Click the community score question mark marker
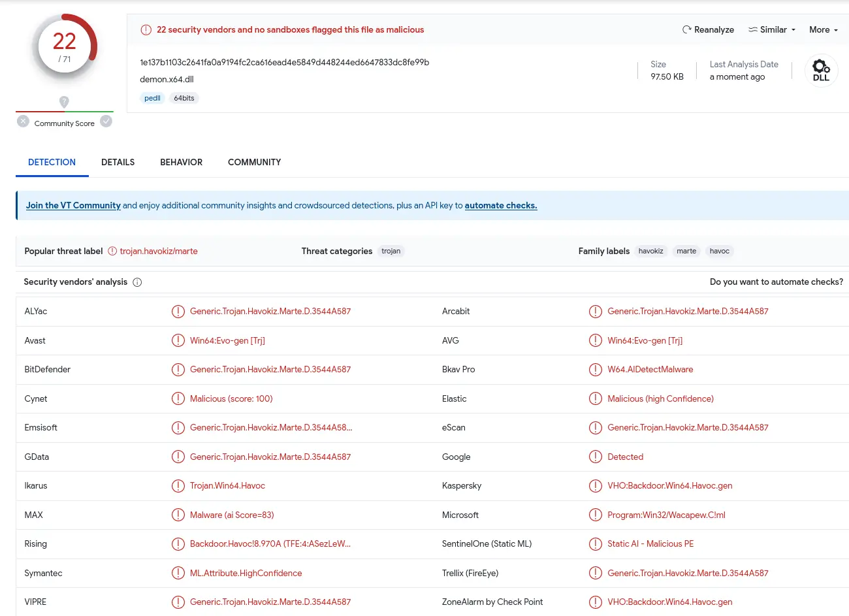This screenshot has height=616, width=849. (64, 101)
